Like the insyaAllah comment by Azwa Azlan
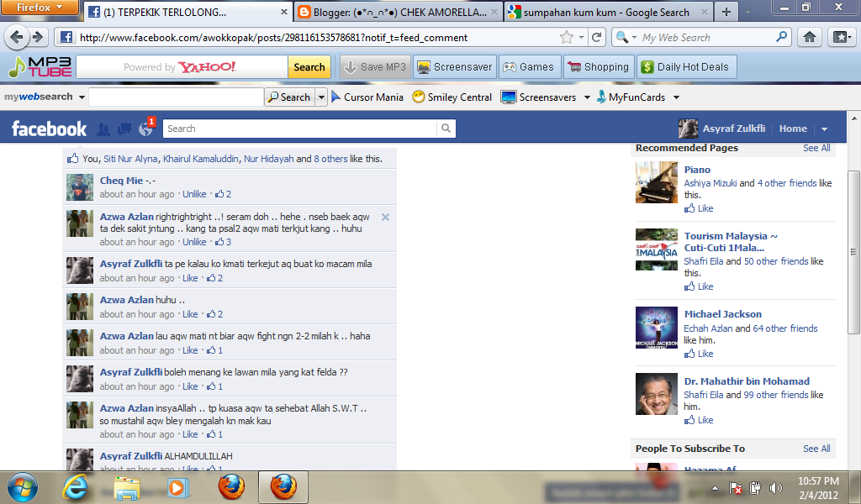861x504 pixels. (x=190, y=434)
